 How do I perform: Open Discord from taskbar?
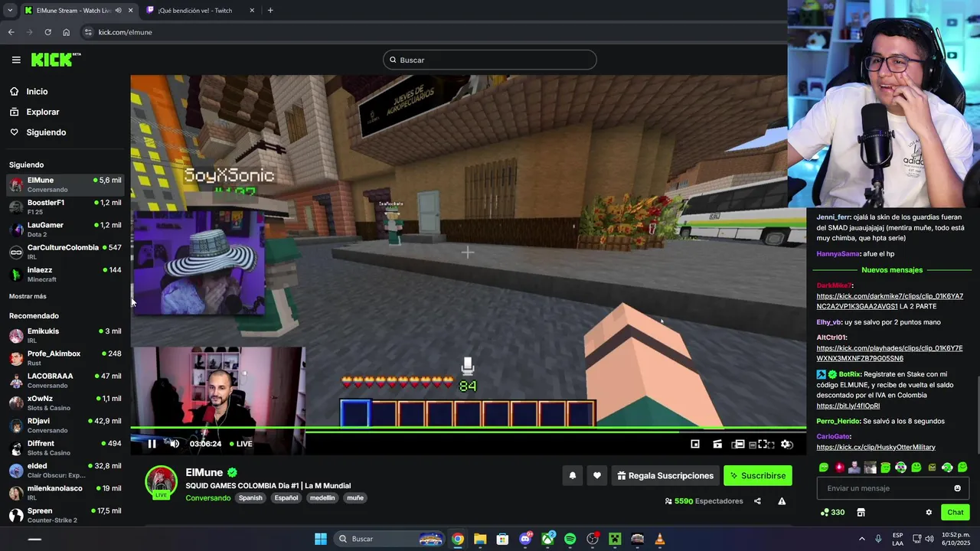pyautogui.click(x=525, y=539)
